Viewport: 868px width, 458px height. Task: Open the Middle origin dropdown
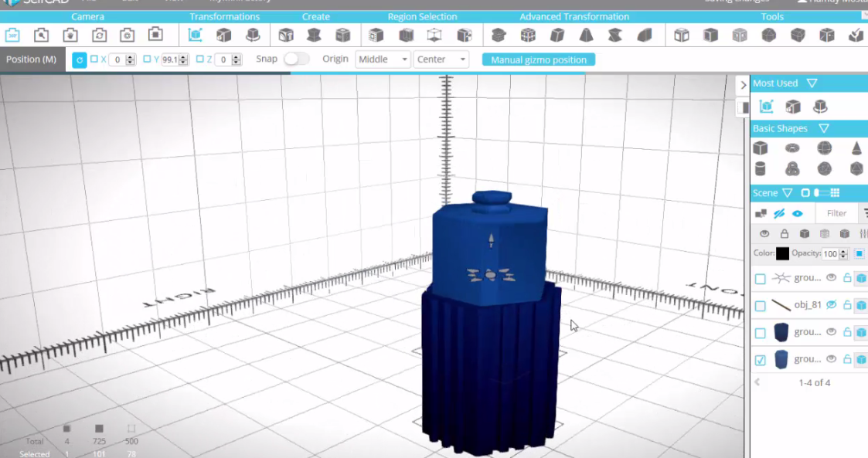(x=383, y=59)
